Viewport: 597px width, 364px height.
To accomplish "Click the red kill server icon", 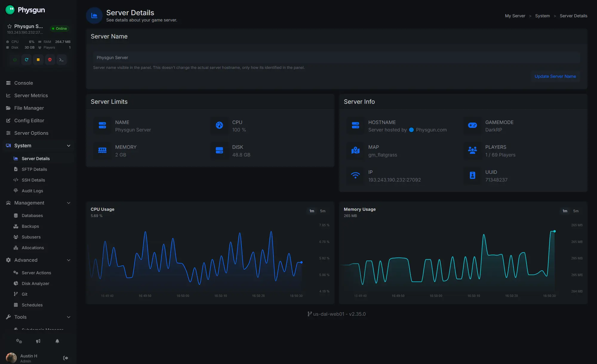I will pyautogui.click(x=50, y=60).
